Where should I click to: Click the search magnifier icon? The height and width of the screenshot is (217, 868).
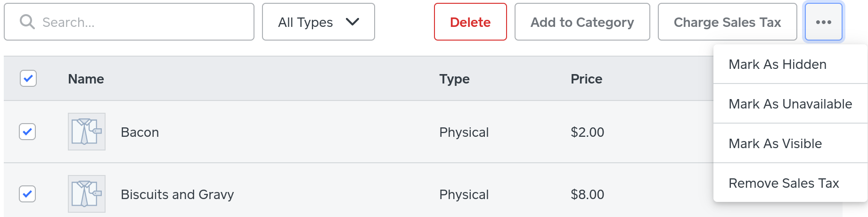27,22
